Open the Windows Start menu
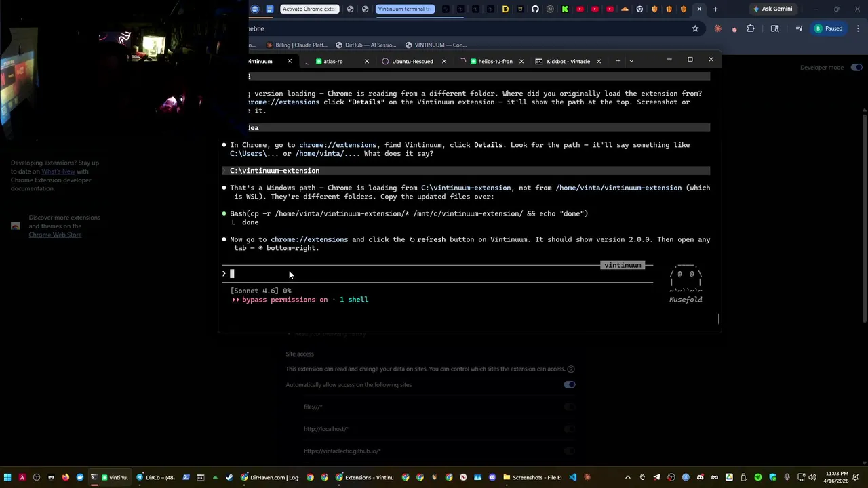Viewport: 868px width, 488px height. [x=7, y=477]
